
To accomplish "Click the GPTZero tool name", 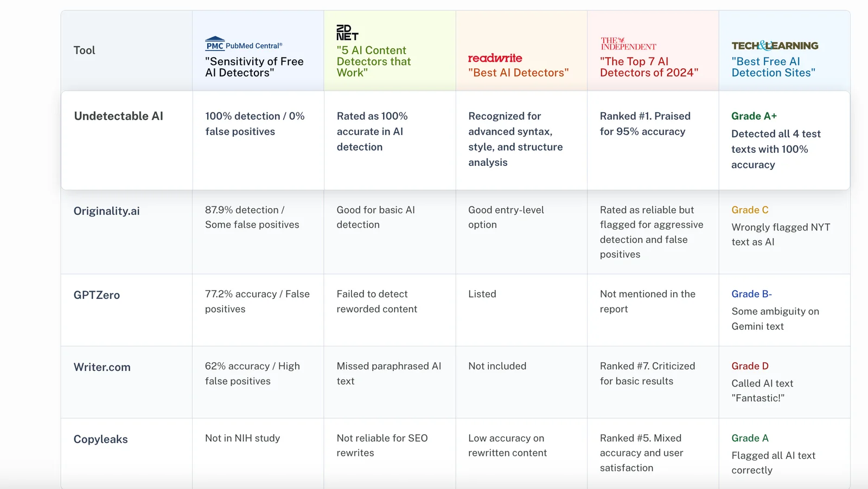I will click(97, 295).
